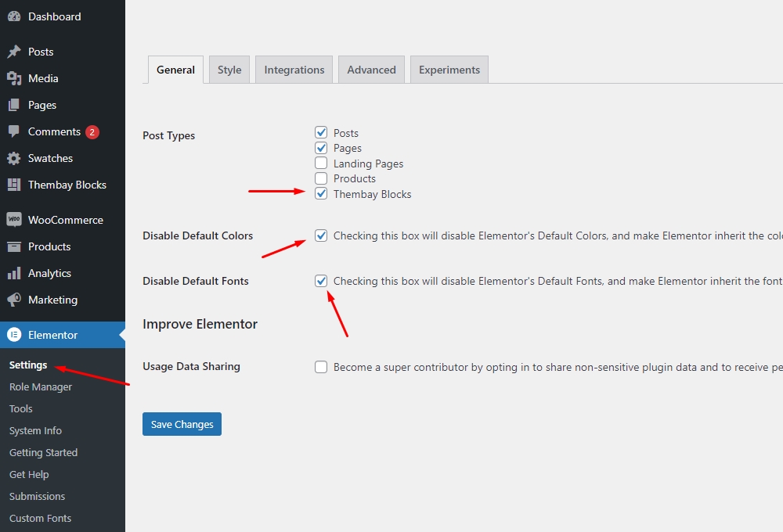Click the Marketing megaphone icon
This screenshot has width=783, height=532.
pyautogui.click(x=14, y=300)
